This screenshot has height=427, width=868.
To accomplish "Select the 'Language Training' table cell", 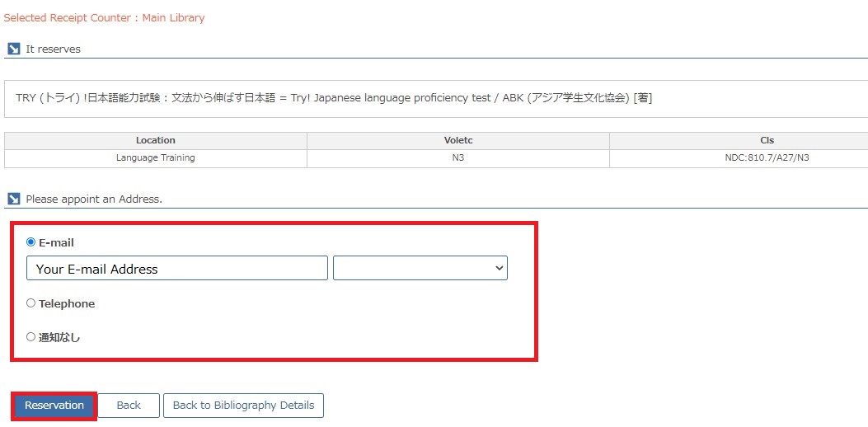I will 156,157.
